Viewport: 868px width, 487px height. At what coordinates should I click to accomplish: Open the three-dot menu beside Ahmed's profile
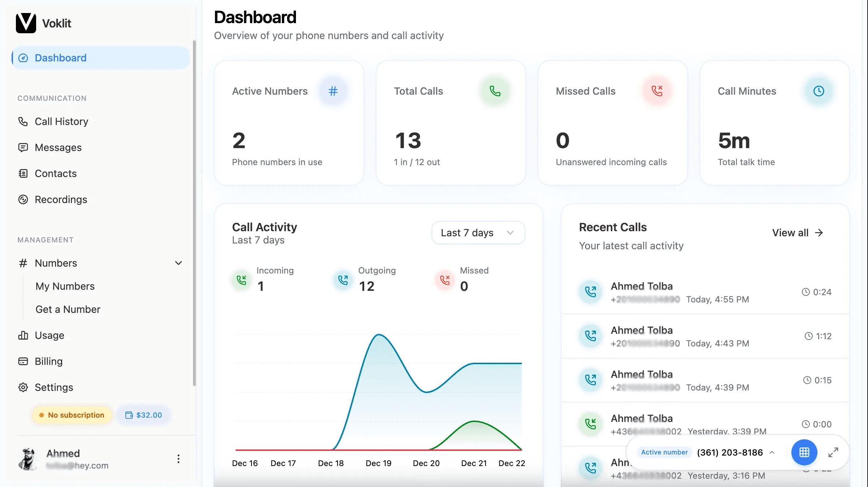[178, 459]
